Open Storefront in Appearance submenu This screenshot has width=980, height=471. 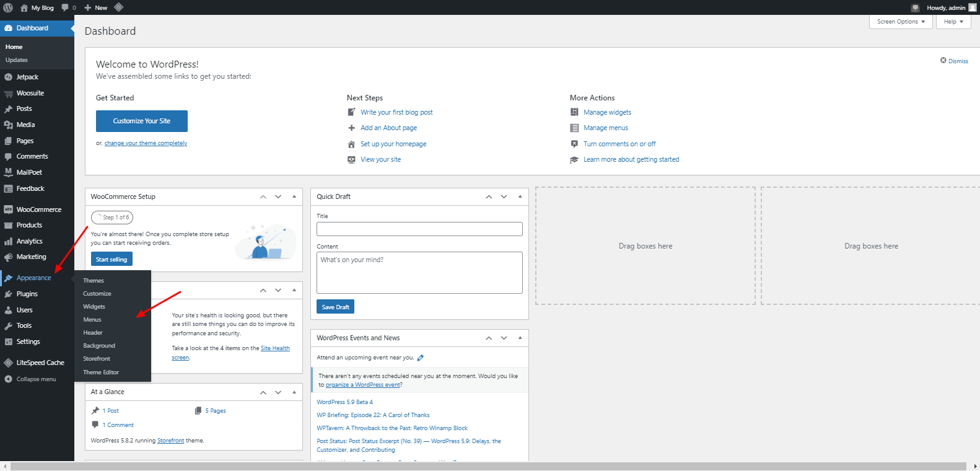(x=97, y=359)
